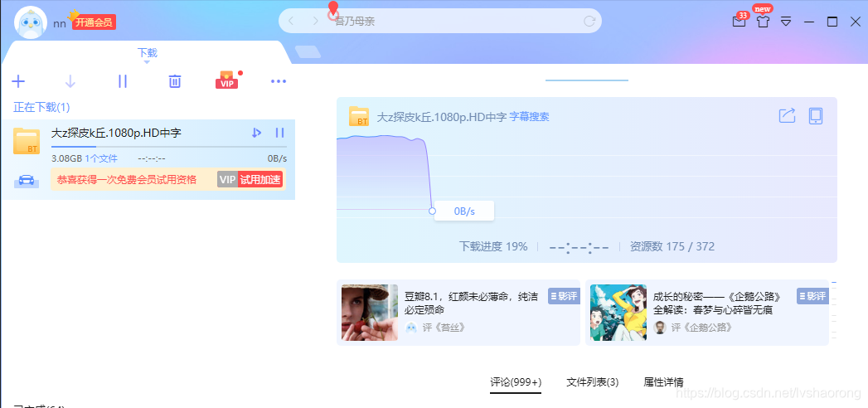
Task: Click the down arrow start-download icon
Action: [x=70, y=81]
